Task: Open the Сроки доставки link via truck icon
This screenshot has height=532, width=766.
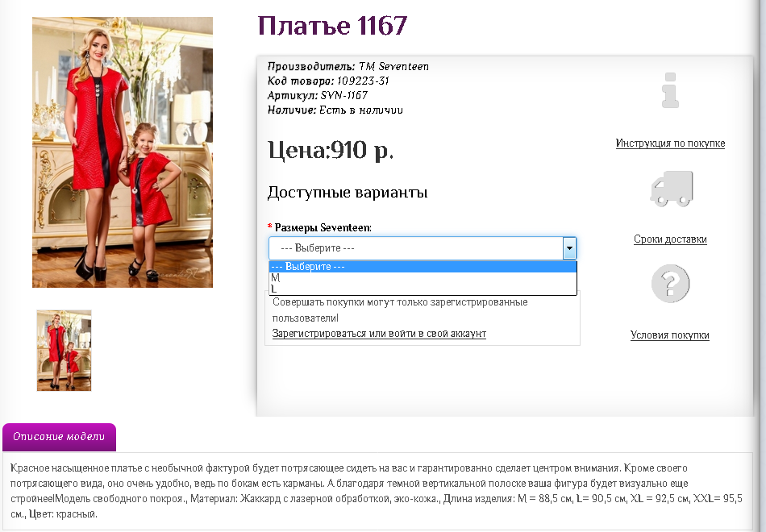Action: point(670,187)
